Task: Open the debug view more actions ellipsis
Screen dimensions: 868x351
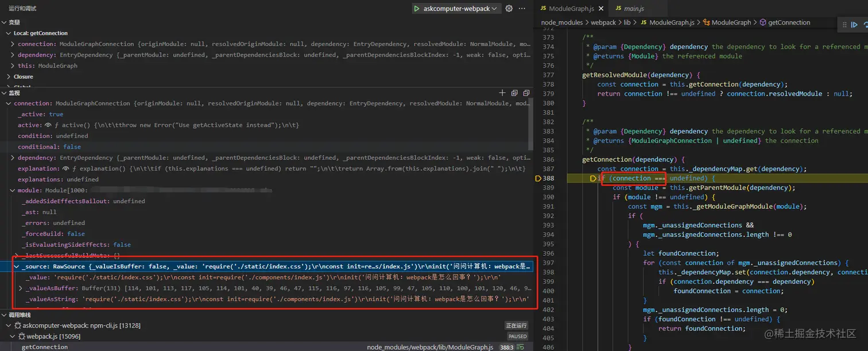Action: pos(522,9)
